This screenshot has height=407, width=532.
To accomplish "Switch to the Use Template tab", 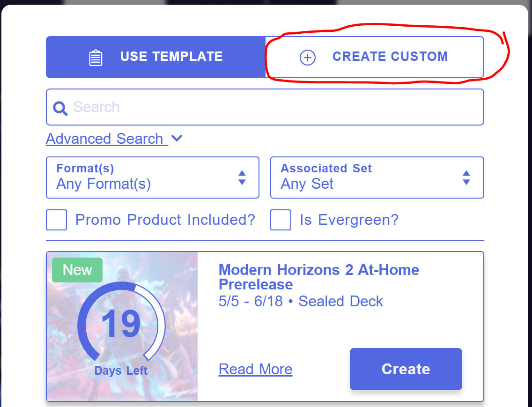I will tap(156, 57).
